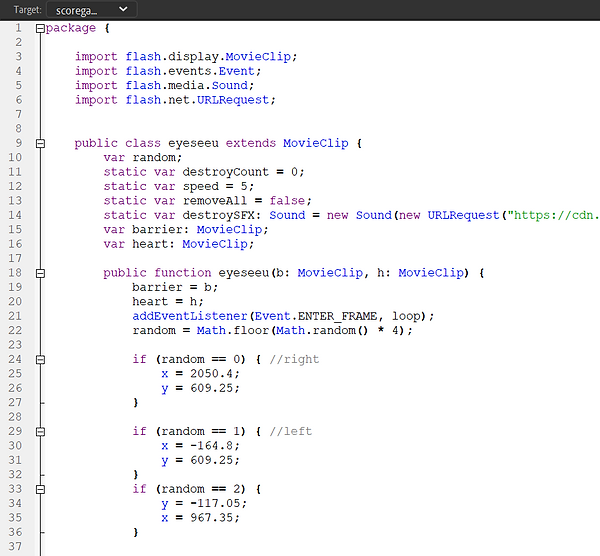Click the 'var random;' declaration
Screen dimensions: 600x556
[x=143, y=158]
